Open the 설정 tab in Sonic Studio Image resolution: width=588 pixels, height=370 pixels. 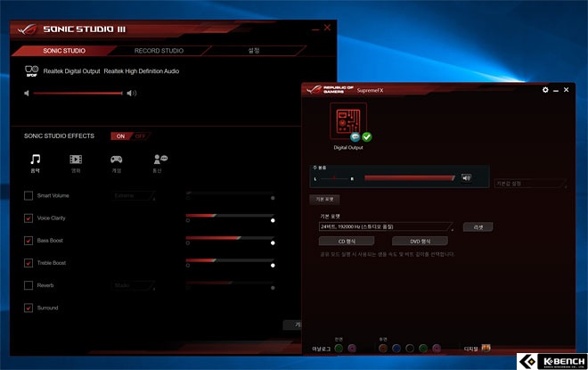pyautogui.click(x=254, y=51)
